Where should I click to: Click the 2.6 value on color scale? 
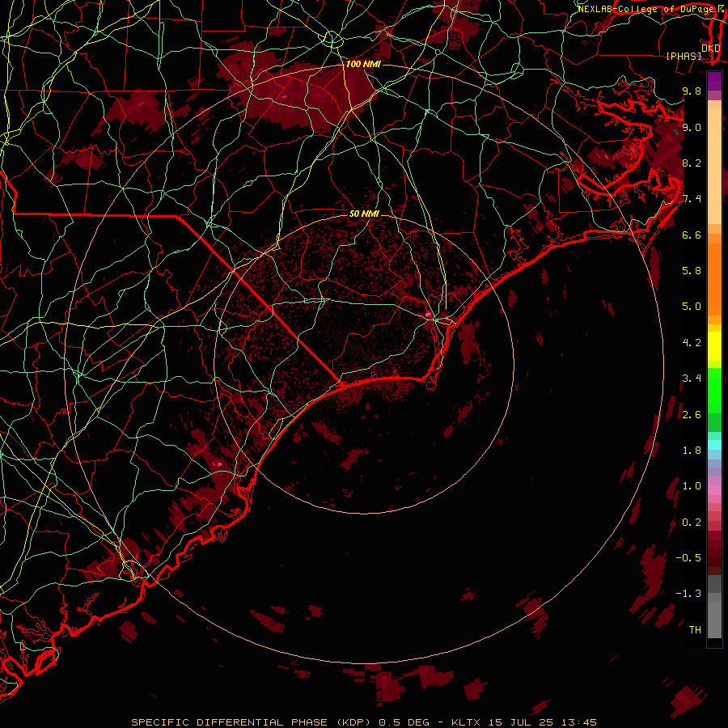692,415
